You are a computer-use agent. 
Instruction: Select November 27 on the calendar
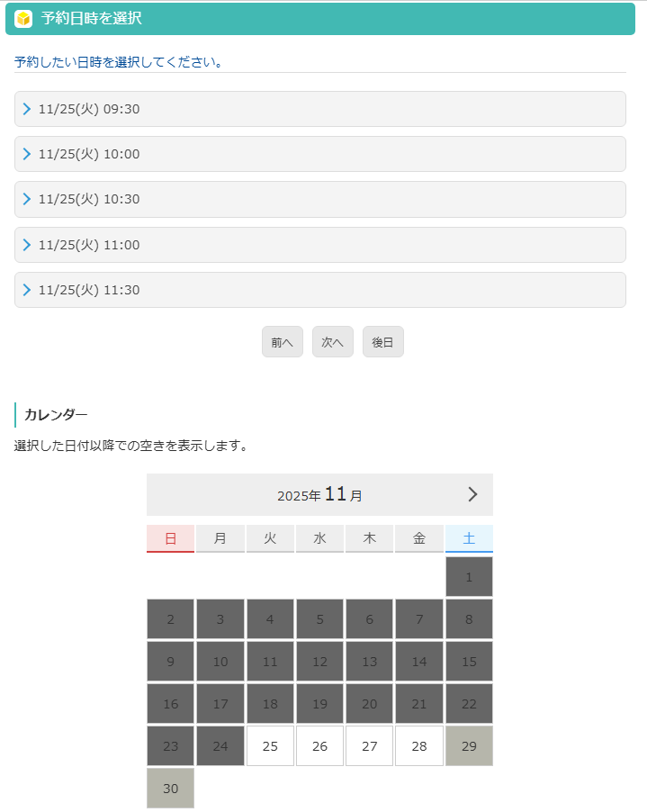click(x=369, y=745)
